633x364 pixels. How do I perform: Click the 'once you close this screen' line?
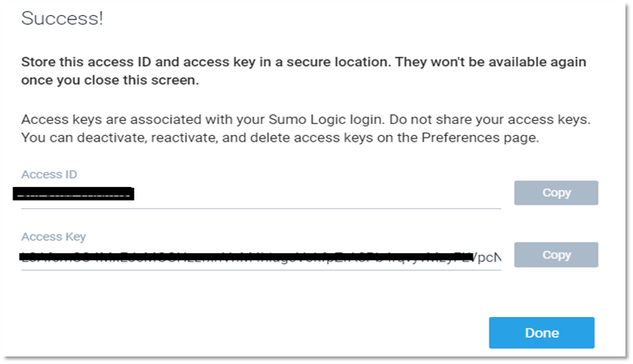tap(110, 81)
